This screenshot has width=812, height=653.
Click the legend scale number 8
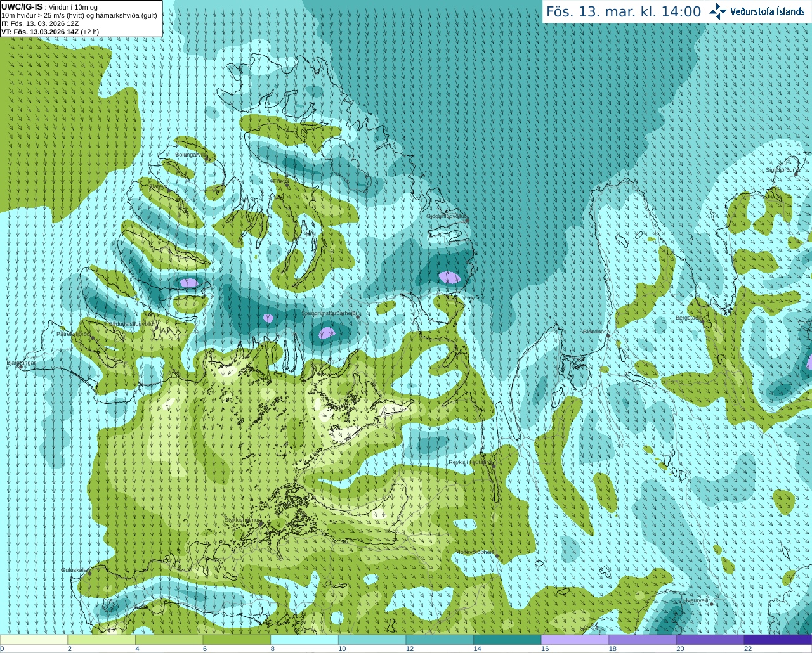coord(272,649)
